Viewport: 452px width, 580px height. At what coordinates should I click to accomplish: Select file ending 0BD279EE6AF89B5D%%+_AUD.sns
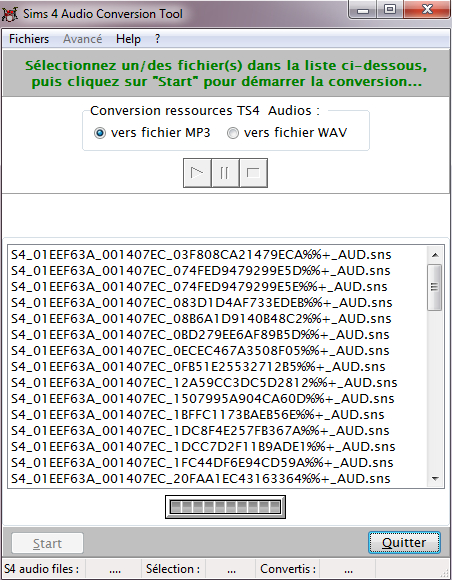(218, 335)
